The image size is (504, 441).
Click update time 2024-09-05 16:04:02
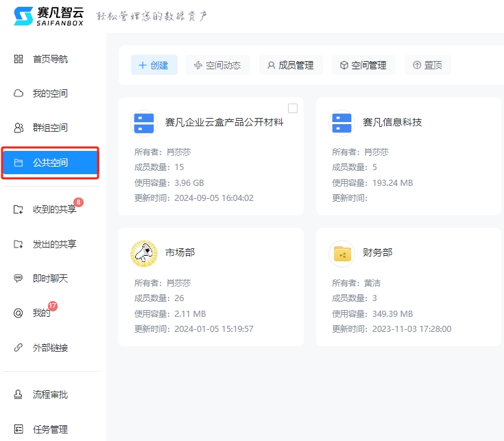tap(214, 198)
